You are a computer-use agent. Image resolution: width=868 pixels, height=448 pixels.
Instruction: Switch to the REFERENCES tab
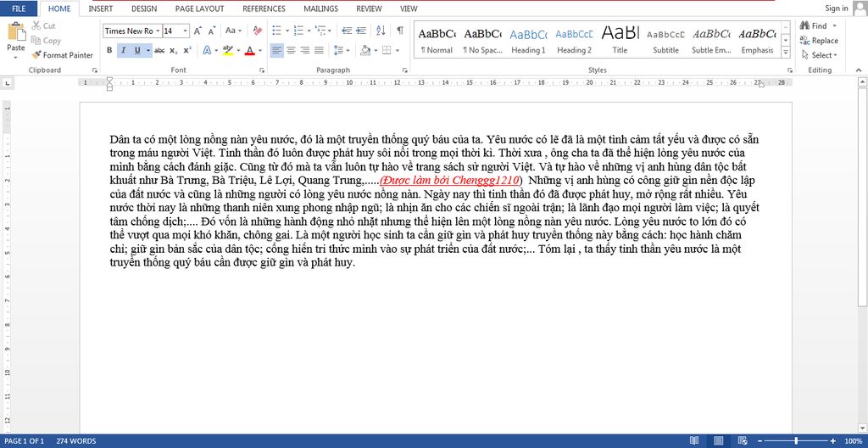264,8
